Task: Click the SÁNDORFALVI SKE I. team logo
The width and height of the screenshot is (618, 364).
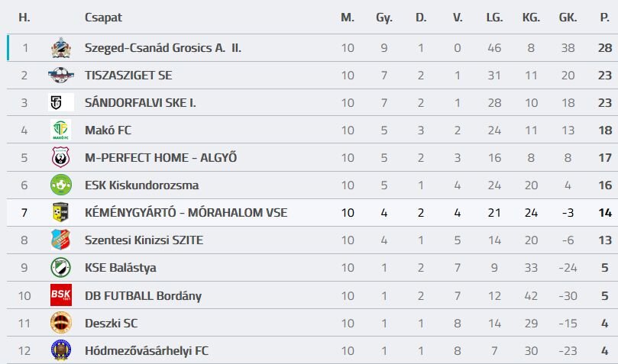Action: [x=60, y=103]
